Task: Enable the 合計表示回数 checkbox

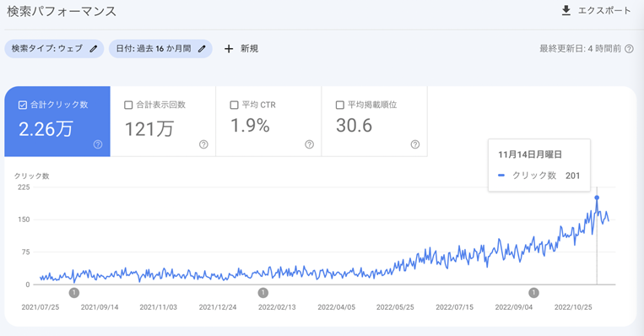Action: pyautogui.click(x=128, y=106)
